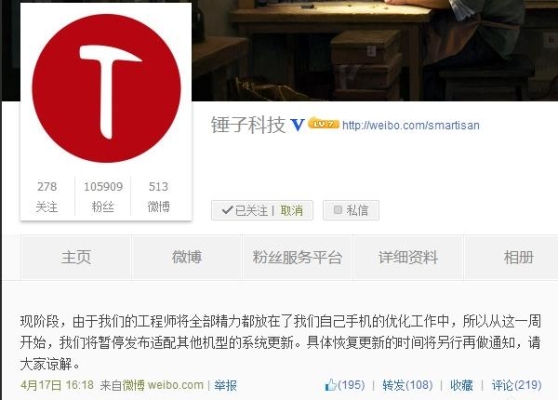Image resolution: width=558 pixels, height=400 pixels.
Task: Open the weibo.com/smartisan profile link
Action: pos(411,125)
